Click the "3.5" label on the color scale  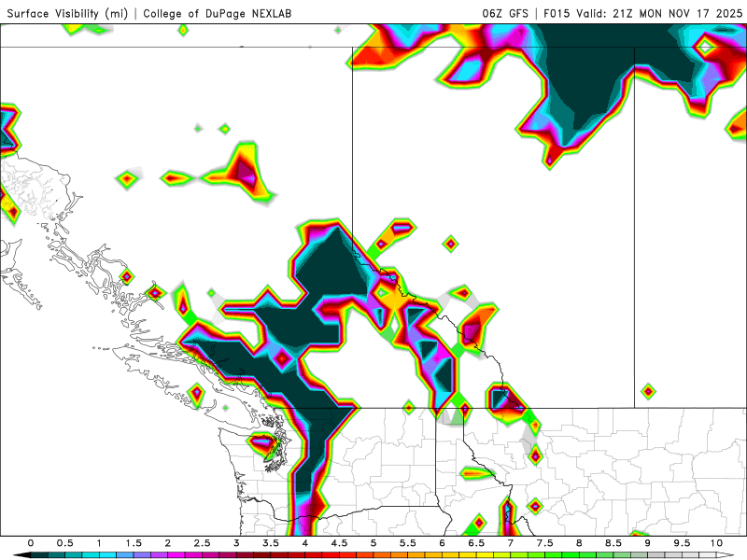271,543
